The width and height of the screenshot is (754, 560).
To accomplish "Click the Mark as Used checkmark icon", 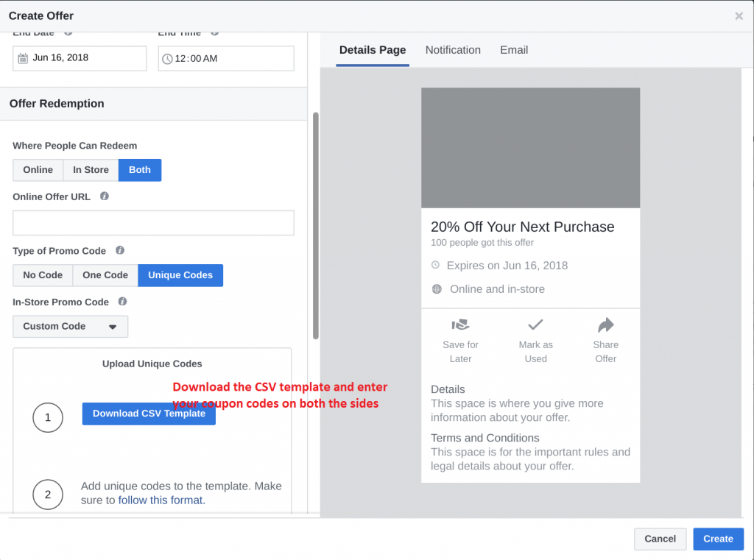I will click(535, 325).
